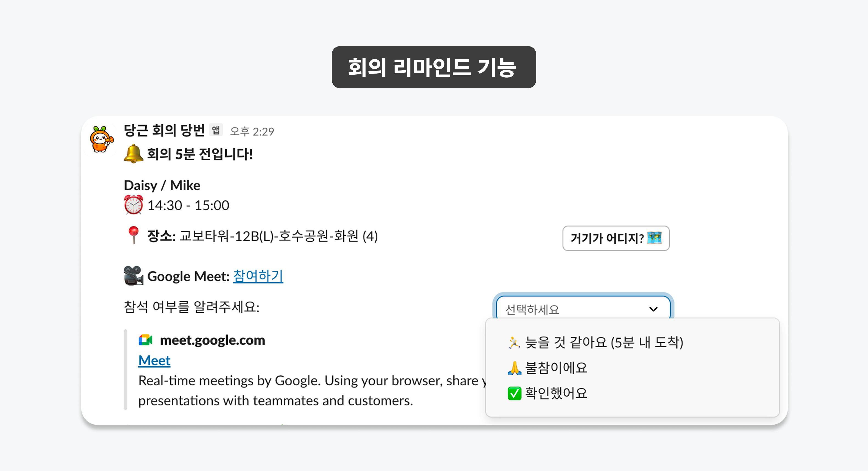Open the Meet preview title link
The height and width of the screenshot is (471, 868).
pyautogui.click(x=154, y=361)
